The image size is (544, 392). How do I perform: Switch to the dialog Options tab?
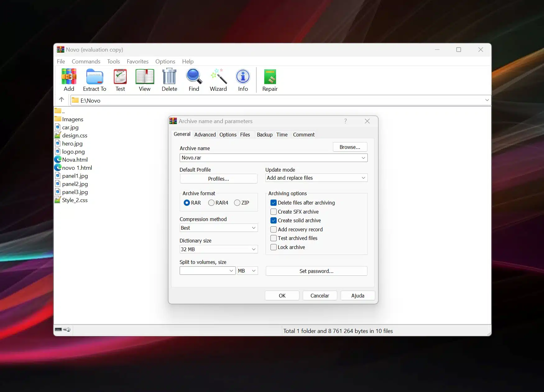click(x=228, y=135)
